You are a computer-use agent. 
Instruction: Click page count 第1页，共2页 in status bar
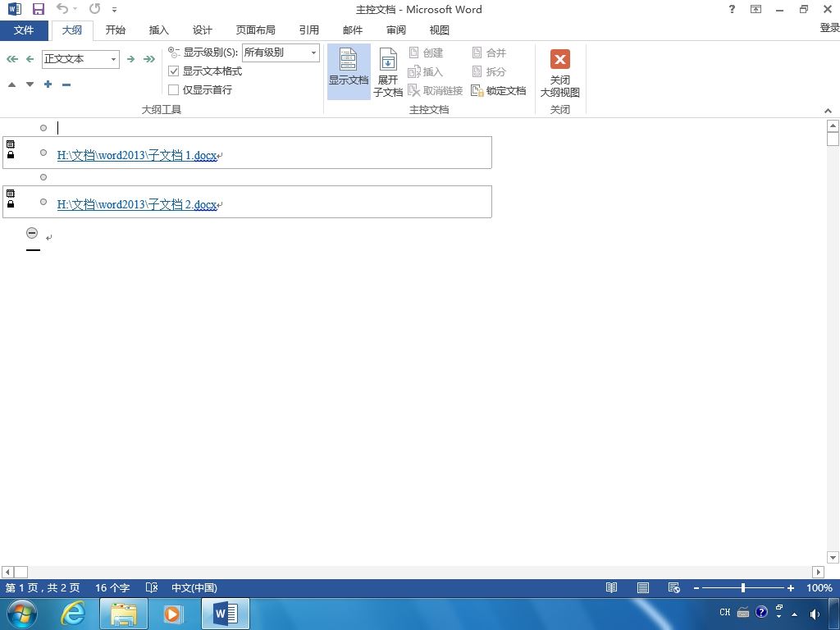pyautogui.click(x=43, y=587)
